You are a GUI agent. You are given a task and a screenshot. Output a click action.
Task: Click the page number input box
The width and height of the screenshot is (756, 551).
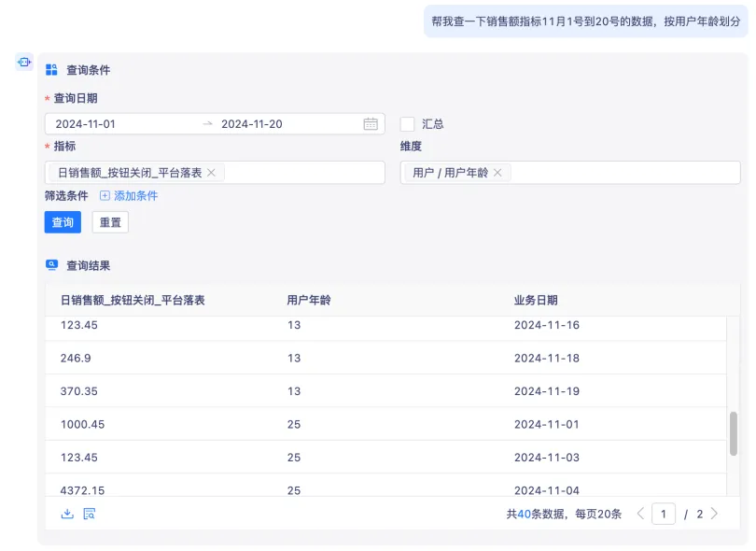tap(664, 514)
